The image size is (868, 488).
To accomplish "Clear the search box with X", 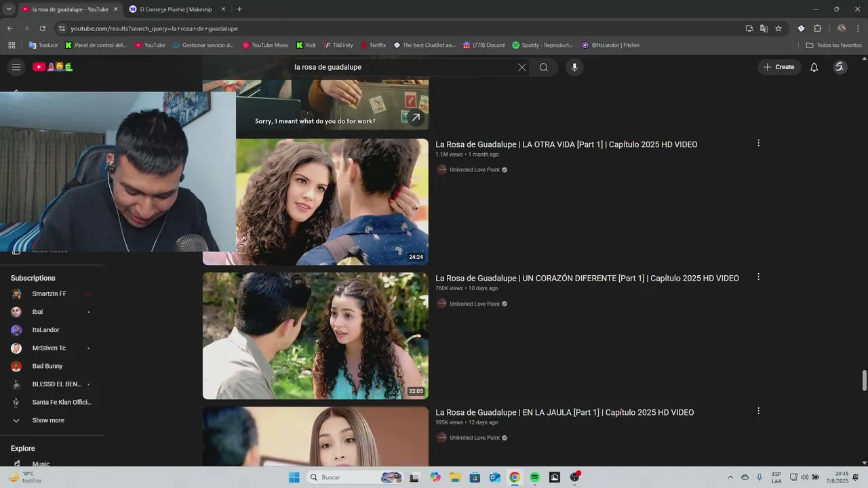I will click(522, 67).
